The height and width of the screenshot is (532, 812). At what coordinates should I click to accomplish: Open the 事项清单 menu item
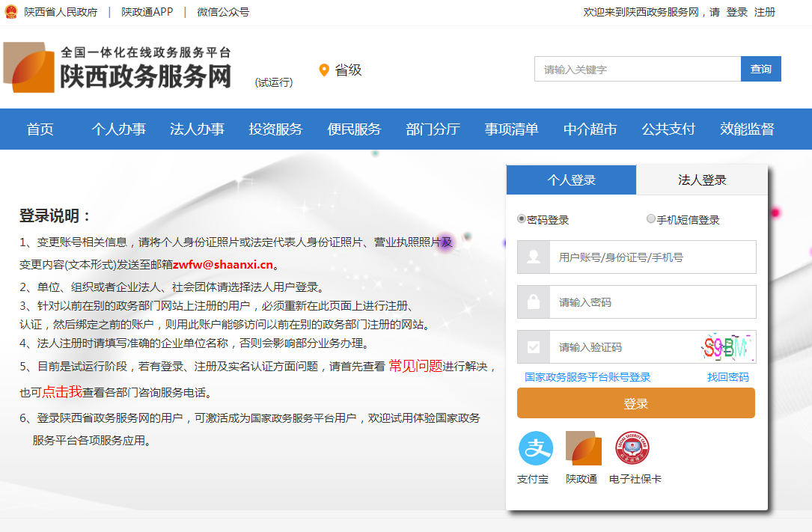click(511, 129)
